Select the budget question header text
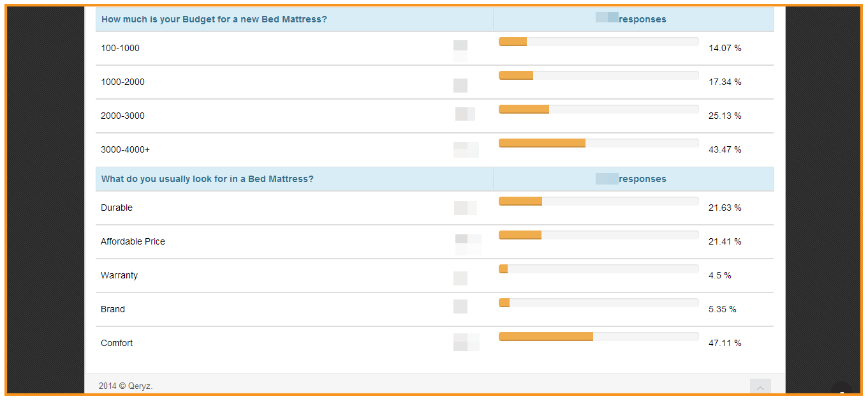868x401 pixels. click(214, 19)
